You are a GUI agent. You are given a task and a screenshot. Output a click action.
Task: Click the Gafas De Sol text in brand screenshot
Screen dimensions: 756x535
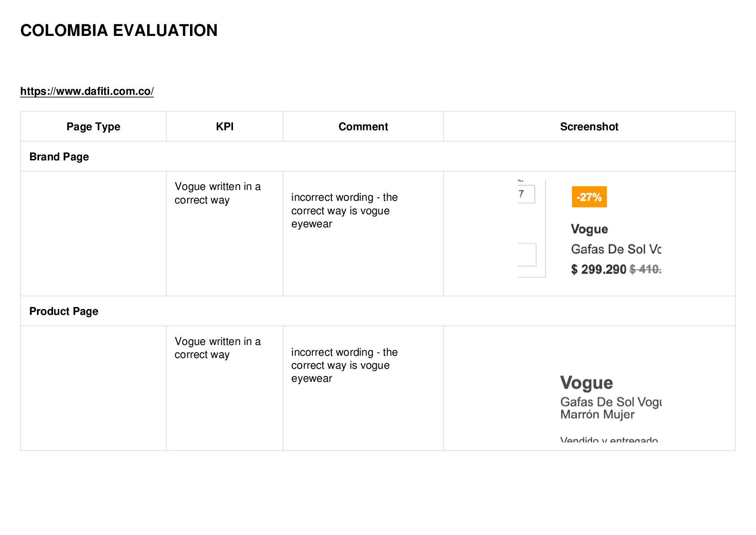coord(608,249)
